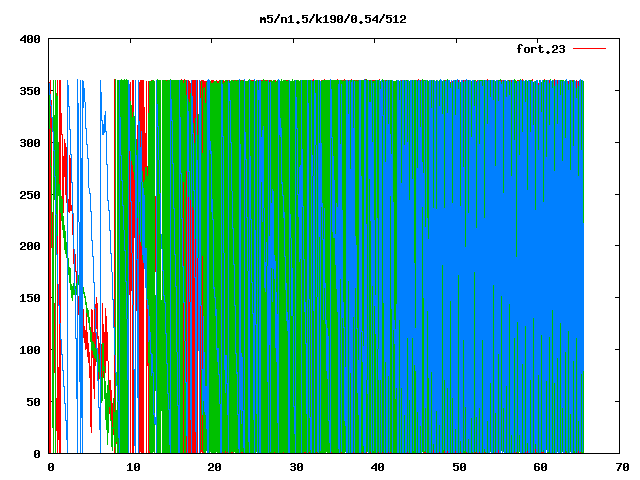Screen dimensions: 640x480
Task: Click the red legend line sample
Action: pyautogui.click(x=589, y=49)
